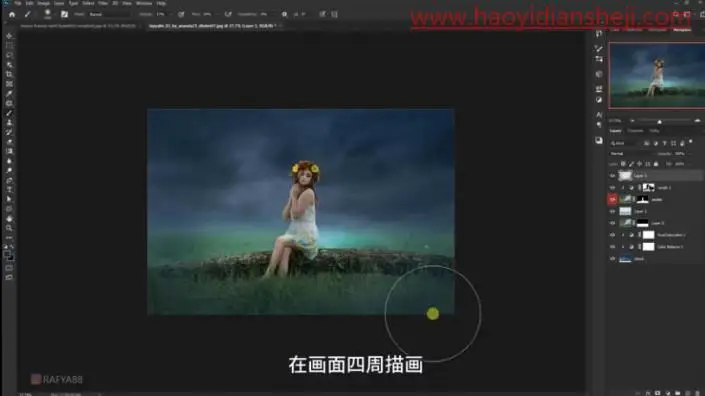Select the Quick Selection tool

coord(9,65)
